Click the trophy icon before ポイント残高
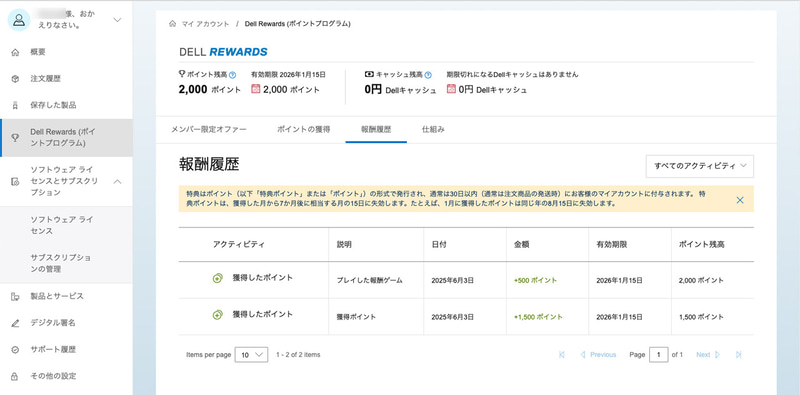This screenshot has width=800, height=395. click(182, 74)
